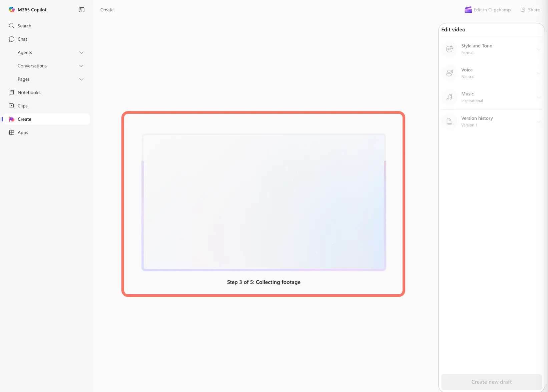The image size is (548, 392).
Task: Go to Notebooks
Action: click(x=47, y=92)
